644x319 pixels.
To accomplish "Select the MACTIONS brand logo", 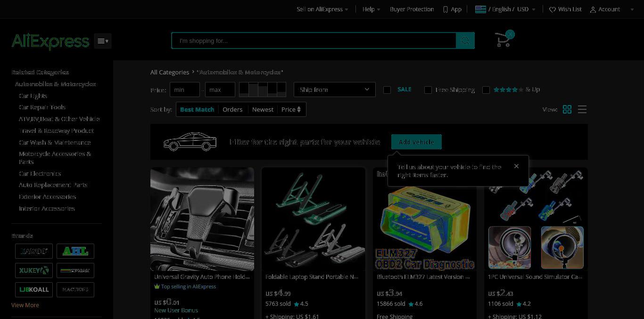I will [x=75, y=289].
